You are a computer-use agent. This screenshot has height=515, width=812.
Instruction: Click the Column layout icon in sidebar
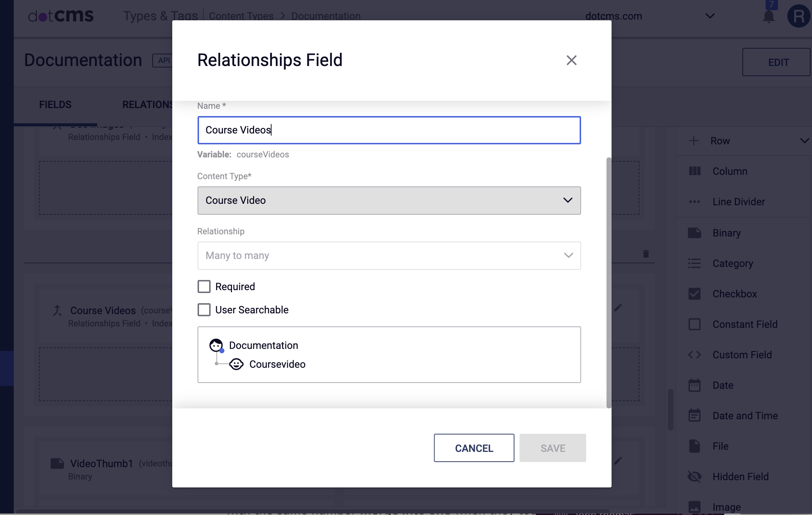click(694, 170)
